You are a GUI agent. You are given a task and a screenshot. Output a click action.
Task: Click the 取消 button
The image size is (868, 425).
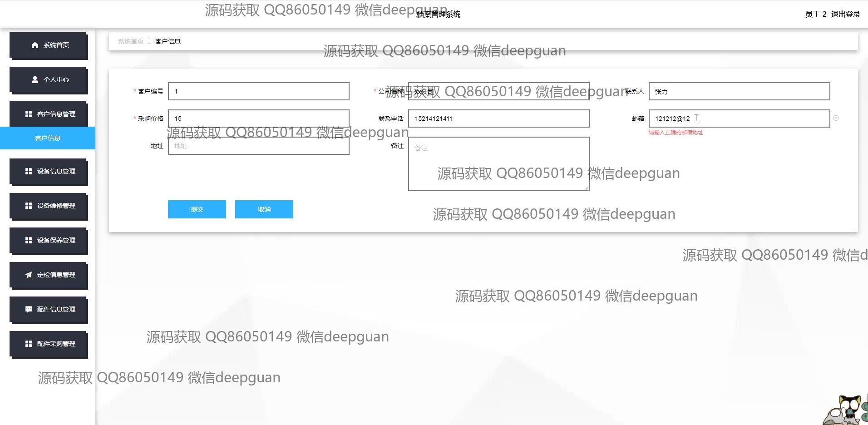(x=264, y=209)
